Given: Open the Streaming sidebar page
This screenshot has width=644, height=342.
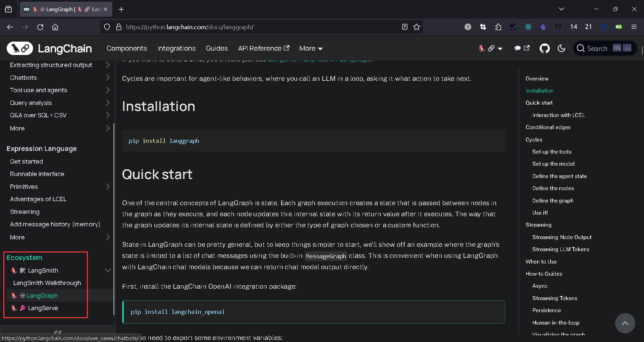Looking at the screenshot, I should coord(25,212).
